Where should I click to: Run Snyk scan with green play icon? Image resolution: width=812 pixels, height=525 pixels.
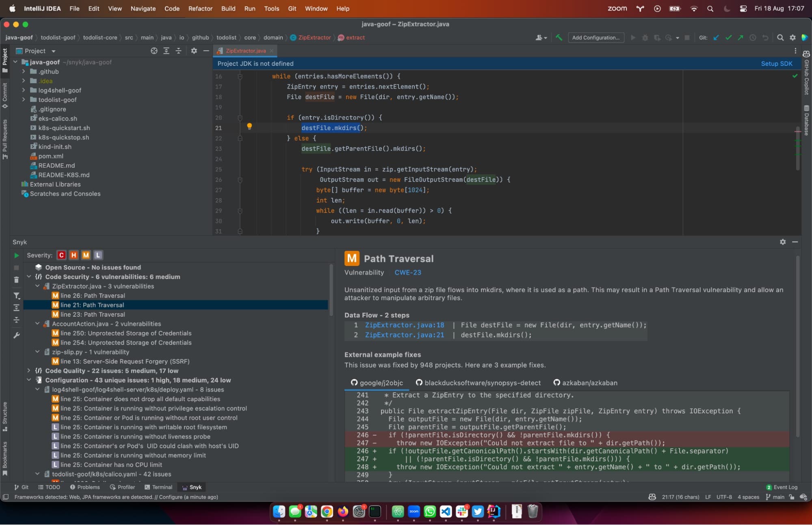pyautogui.click(x=17, y=255)
